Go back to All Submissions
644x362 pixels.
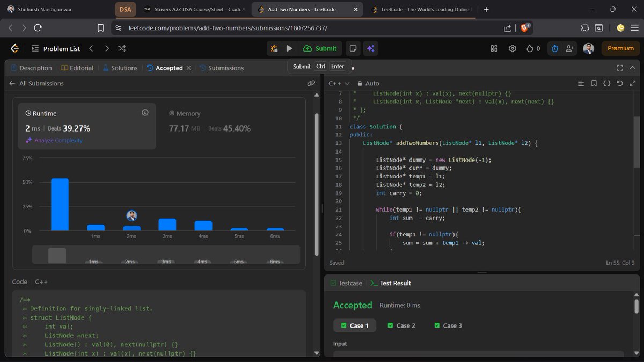click(36, 83)
